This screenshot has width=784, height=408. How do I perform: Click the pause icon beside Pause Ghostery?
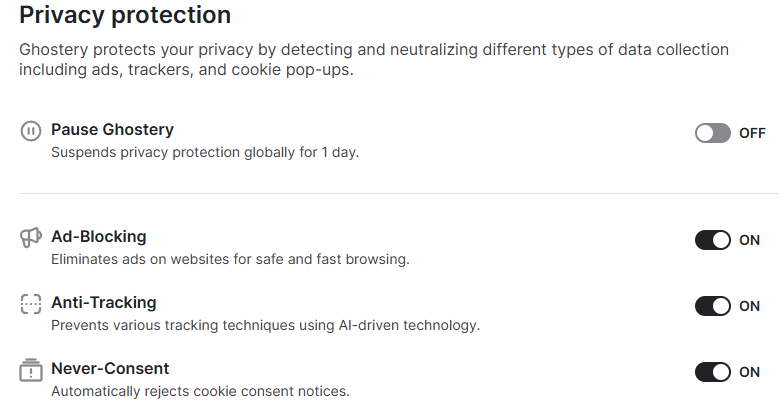(31, 131)
